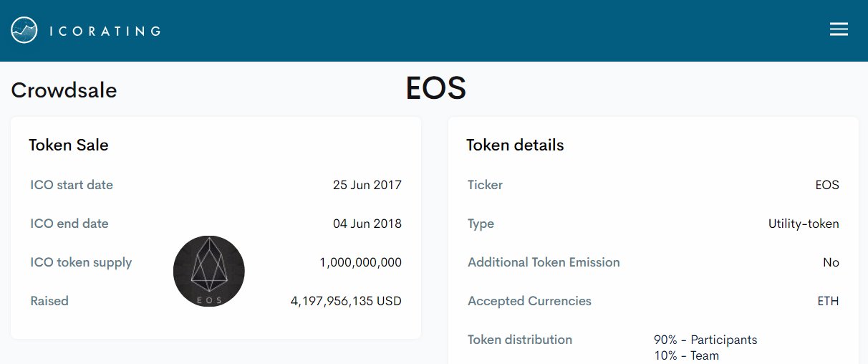Select the ICO end date 04 Jun 2018
Viewport: 868px width, 364px height.
(x=367, y=224)
